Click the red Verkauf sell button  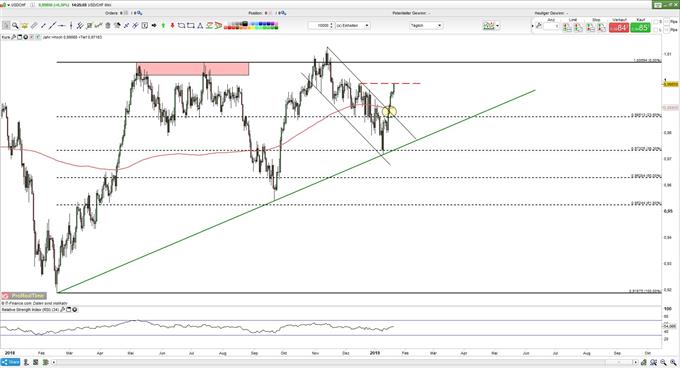[x=619, y=28]
